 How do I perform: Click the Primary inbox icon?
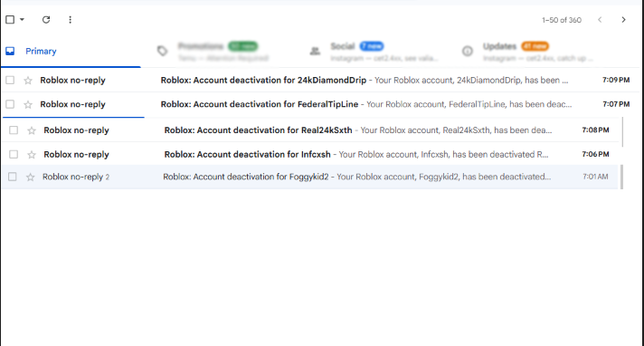pyautogui.click(x=10, y=51)
